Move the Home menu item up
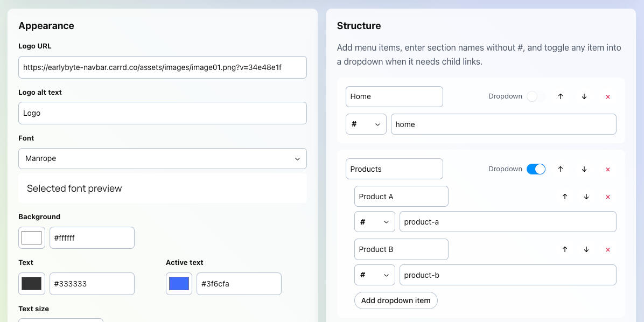The width and height of the screenshot is (644, 322). tap(560, 96)
